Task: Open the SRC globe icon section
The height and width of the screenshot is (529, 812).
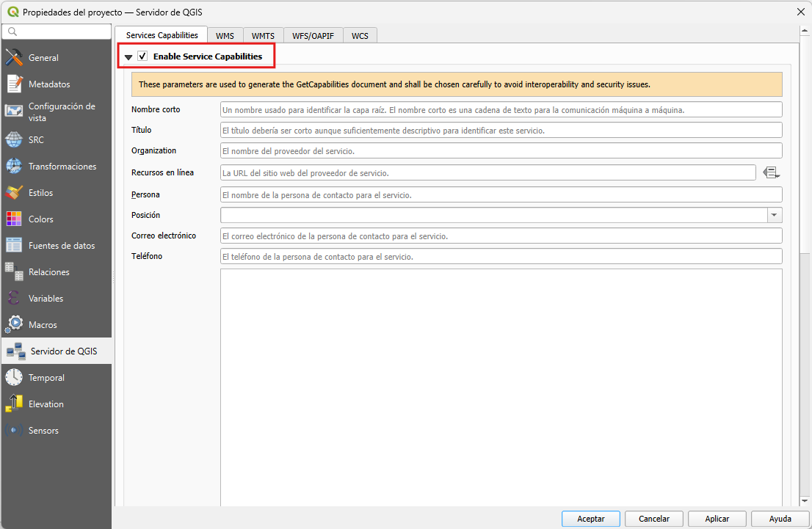Action: tap(14, 140)
